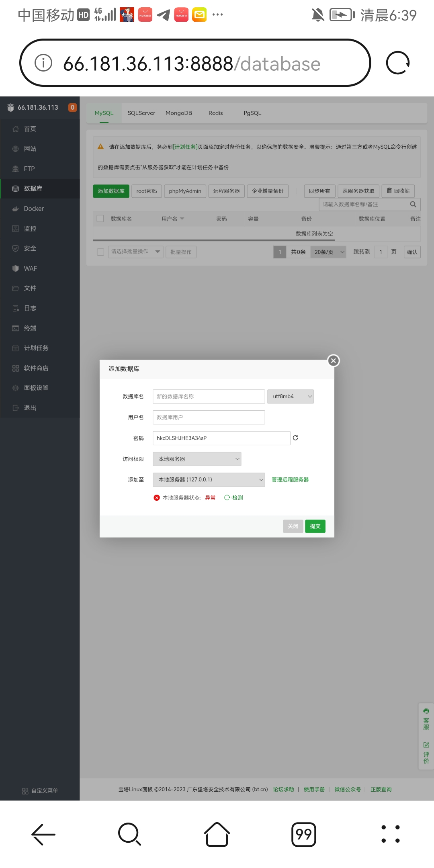Open the Docker sidebar item
The width and height of the screenshot is (434, 868).
click(40, 209)
